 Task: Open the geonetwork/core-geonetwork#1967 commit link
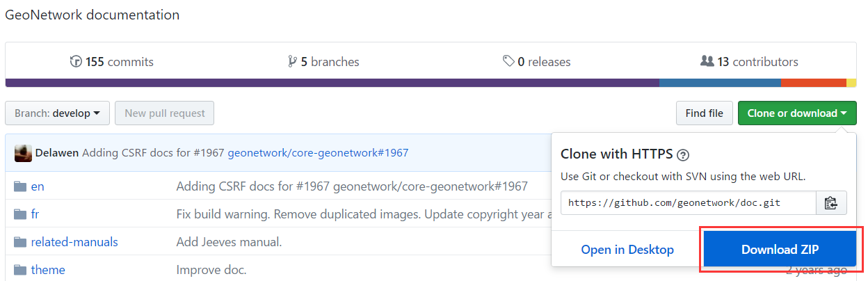(x=318, y=153)
